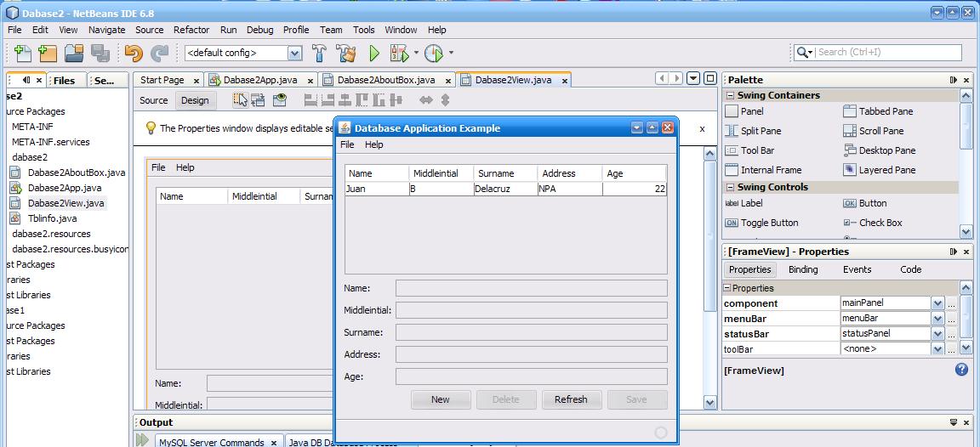This screenshot has width=980, height=447.
Task: Run the main project with green arrow
Action: (x=374, y=53)
